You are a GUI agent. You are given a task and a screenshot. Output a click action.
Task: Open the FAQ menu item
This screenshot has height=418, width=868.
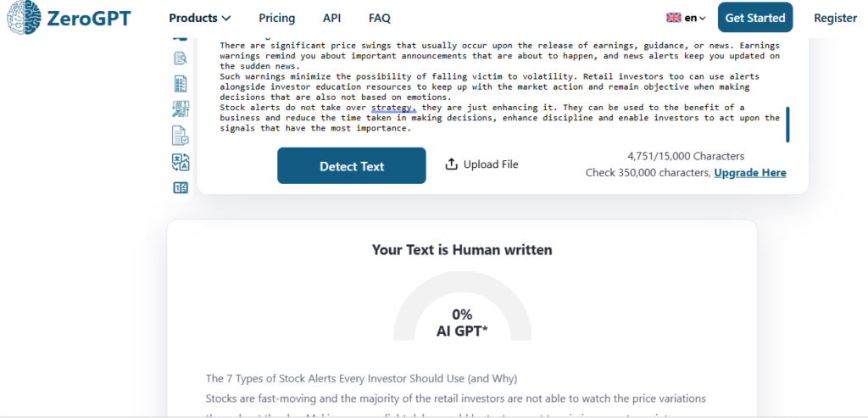[380, 18]
